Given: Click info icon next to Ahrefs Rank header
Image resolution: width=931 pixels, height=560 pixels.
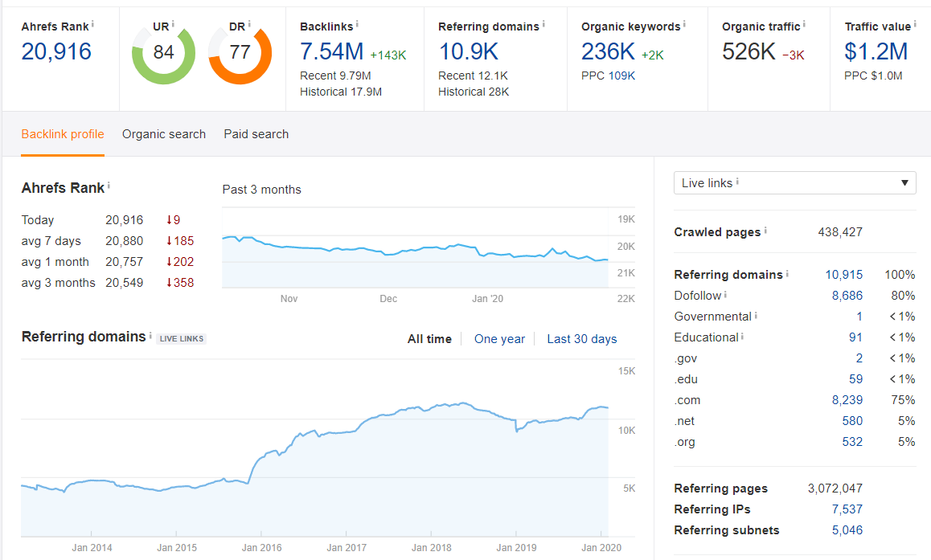Looking at the screenshot, I should pyautogui.click(x=93, y=25).
